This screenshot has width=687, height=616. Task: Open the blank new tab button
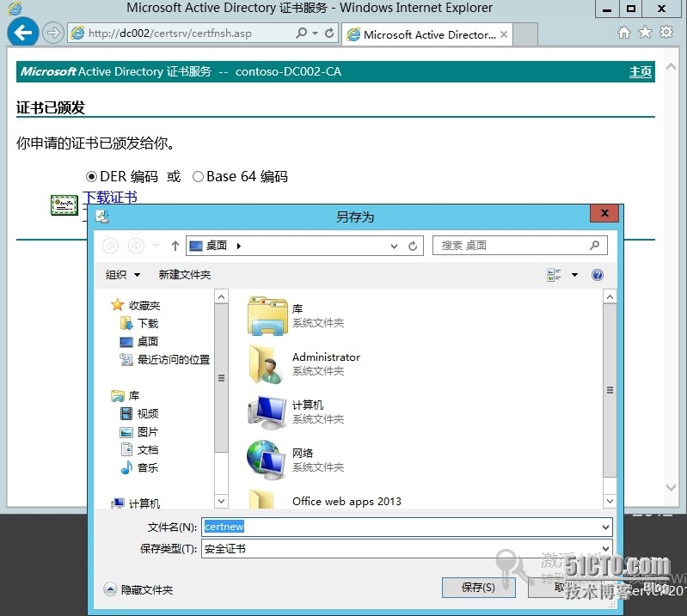tap(524, 34)
